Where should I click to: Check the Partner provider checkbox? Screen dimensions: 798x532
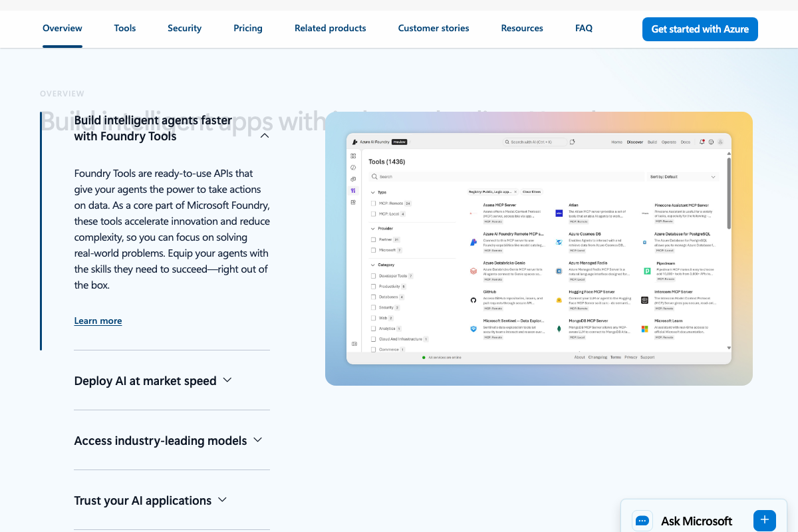374,239
